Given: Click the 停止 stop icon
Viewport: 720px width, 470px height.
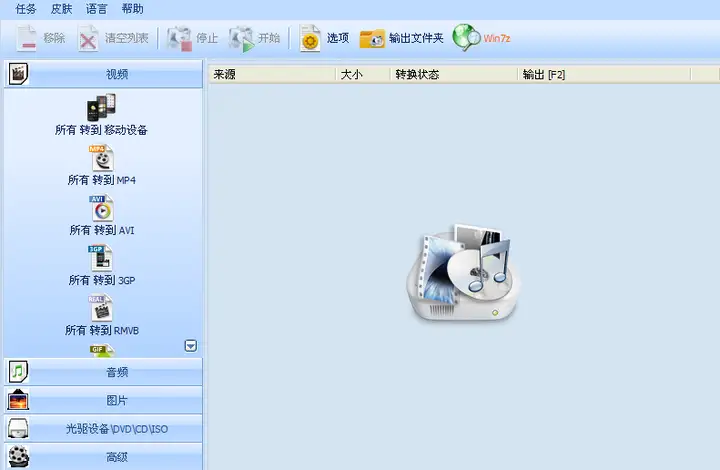Looking at the screenshot, I should (179, 38).
